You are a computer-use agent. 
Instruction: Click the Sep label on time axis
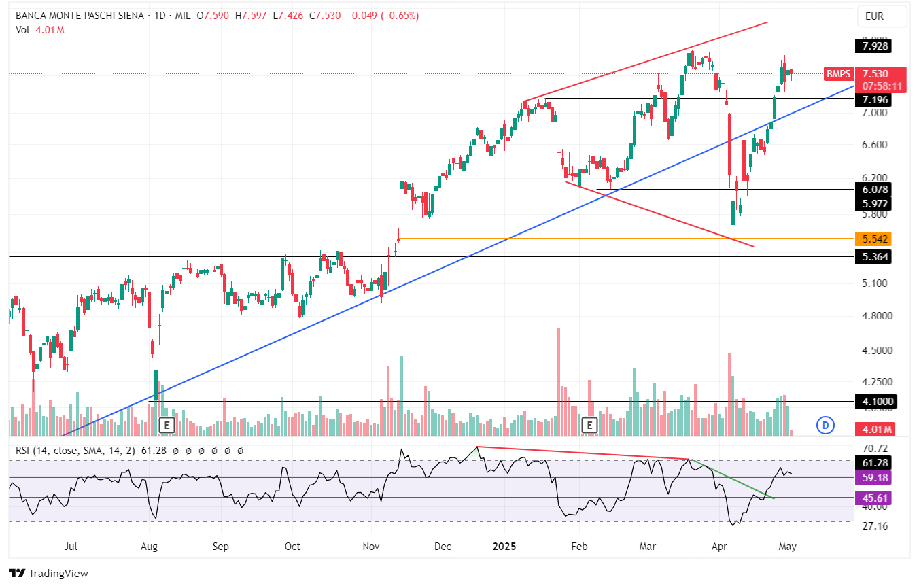pyautogui.click(x=220, y=546)
